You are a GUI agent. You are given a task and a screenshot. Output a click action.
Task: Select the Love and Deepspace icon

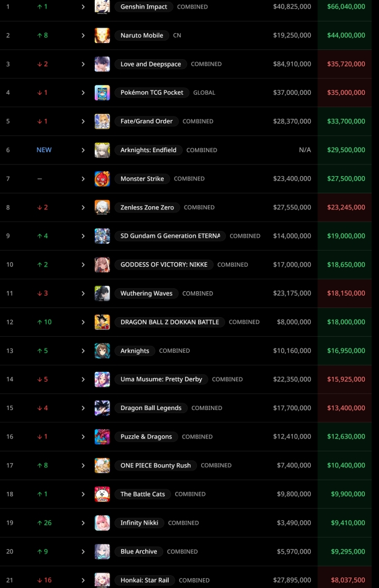(102, 64)
